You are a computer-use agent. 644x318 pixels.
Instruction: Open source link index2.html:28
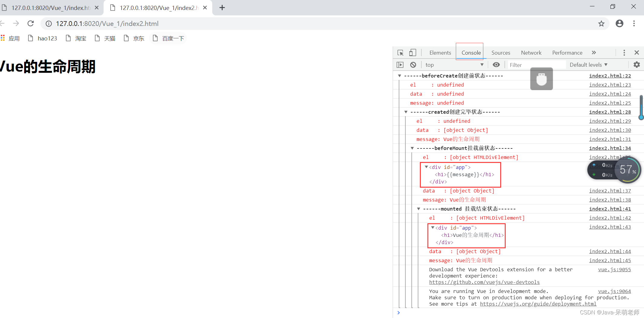[x=610, y=112]
